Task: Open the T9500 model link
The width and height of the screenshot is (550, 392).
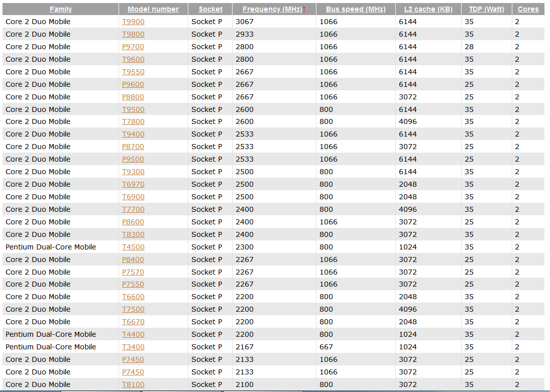Action: (133, 110)
